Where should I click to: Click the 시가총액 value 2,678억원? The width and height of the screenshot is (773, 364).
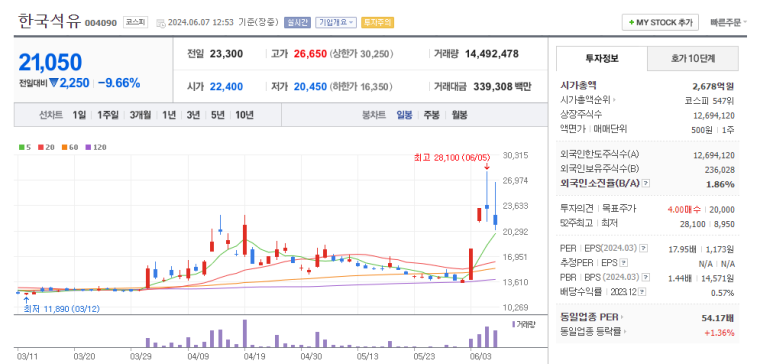pos(713,86)
